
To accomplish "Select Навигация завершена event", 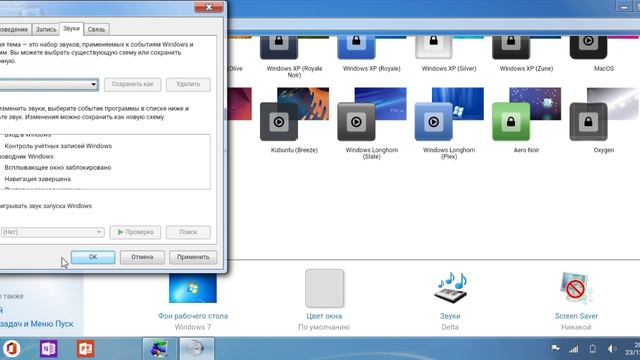I will coord(38,179).
